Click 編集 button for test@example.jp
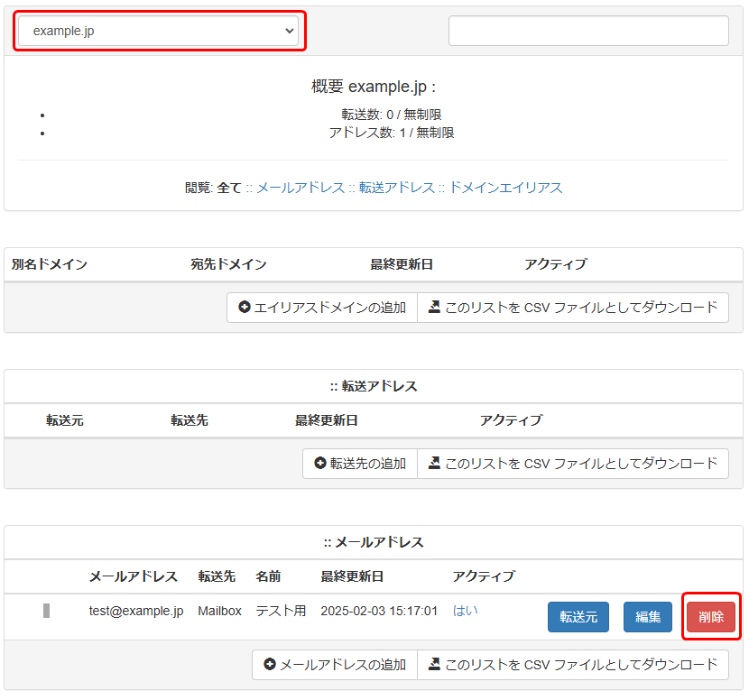749x700 pixels. (648, 617)
